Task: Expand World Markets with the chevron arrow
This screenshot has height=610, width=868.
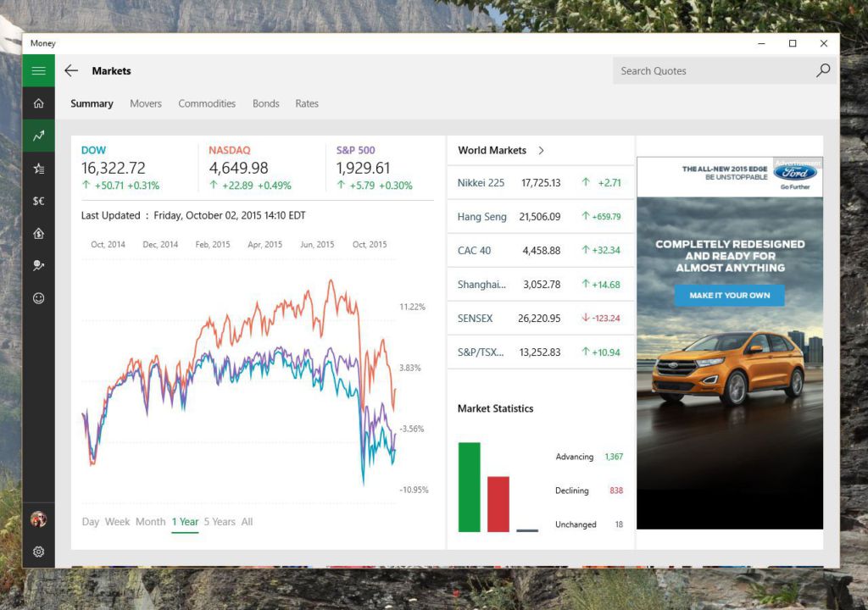Action: [541, 151]
